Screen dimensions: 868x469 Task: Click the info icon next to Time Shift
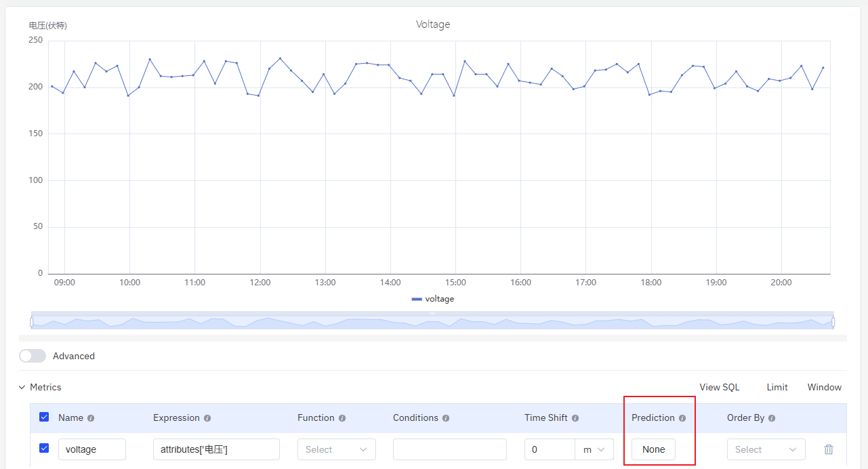click(575, 417)
